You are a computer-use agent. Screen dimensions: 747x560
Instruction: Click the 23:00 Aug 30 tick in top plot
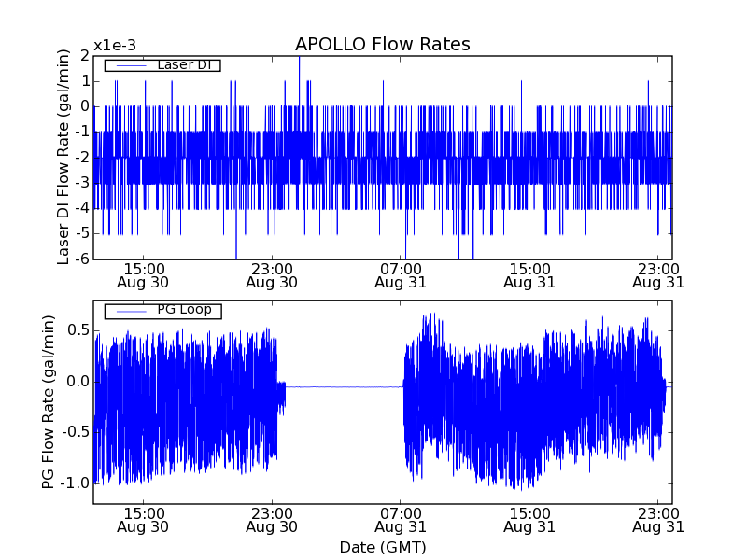click(272, 273)
